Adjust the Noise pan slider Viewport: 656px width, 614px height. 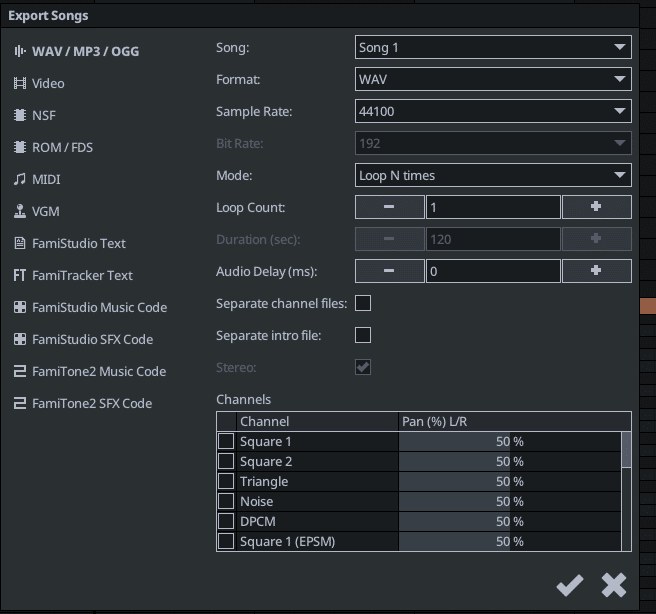coord(510,501)
